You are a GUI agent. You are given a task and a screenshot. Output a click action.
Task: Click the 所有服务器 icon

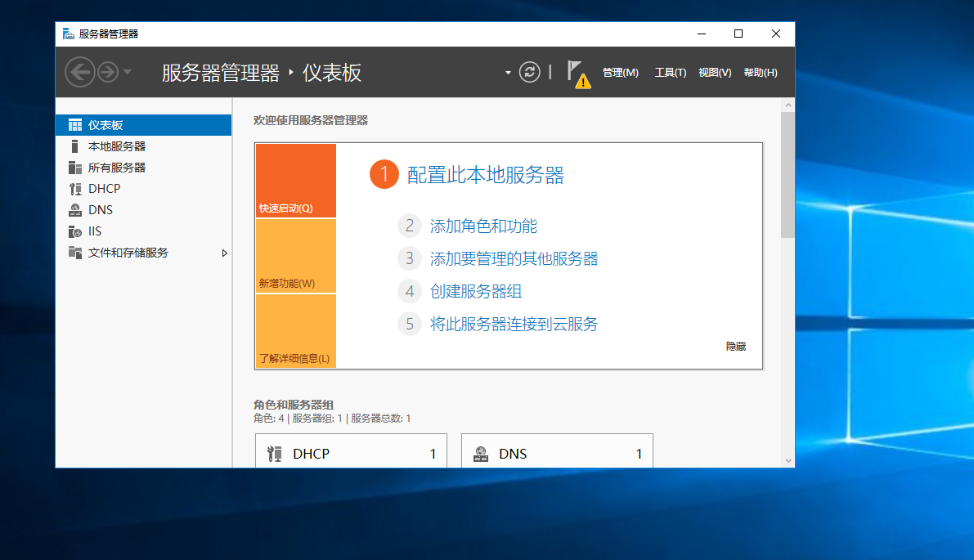click(75, 168)
